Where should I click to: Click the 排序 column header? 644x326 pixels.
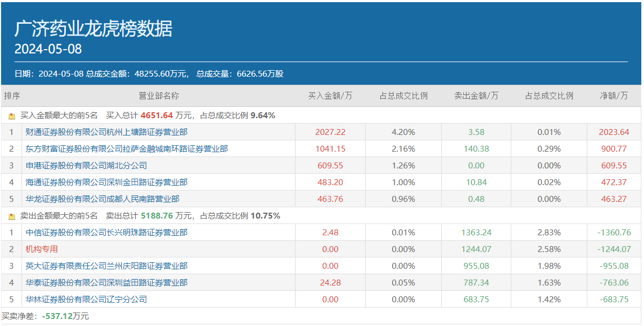[x=12, y=96]
